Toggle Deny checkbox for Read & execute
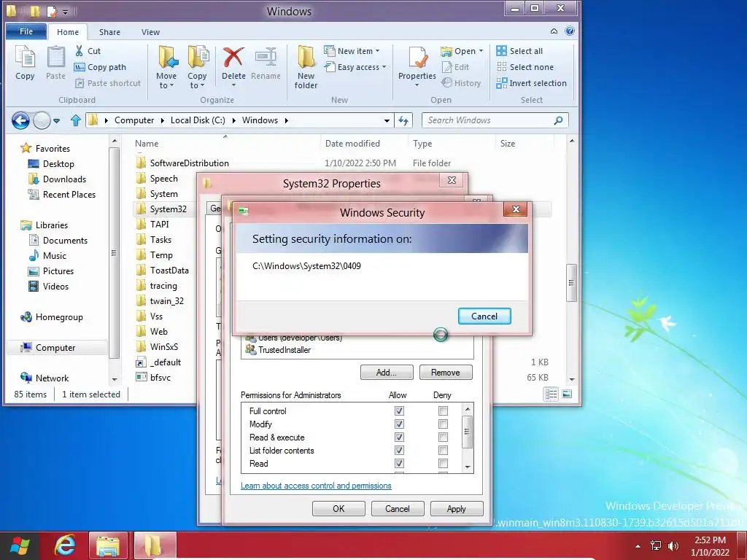 click(443, 437)
